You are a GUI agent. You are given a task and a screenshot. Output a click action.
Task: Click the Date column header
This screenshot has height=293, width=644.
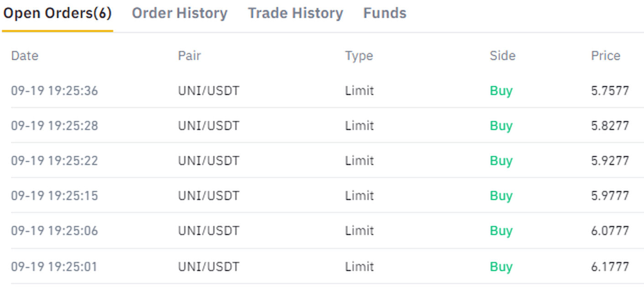click(x=25, y=56)
